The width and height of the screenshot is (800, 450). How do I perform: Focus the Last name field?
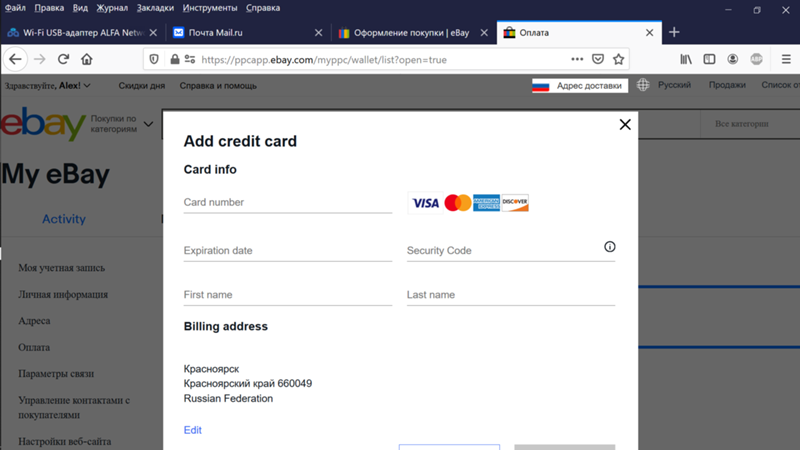511,295
